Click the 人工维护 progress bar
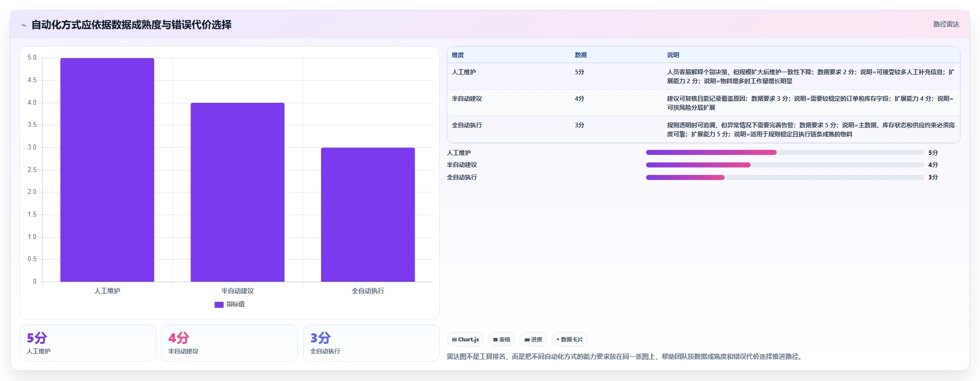The height and width of the screenshot is (381, 980). pos(785,152)
